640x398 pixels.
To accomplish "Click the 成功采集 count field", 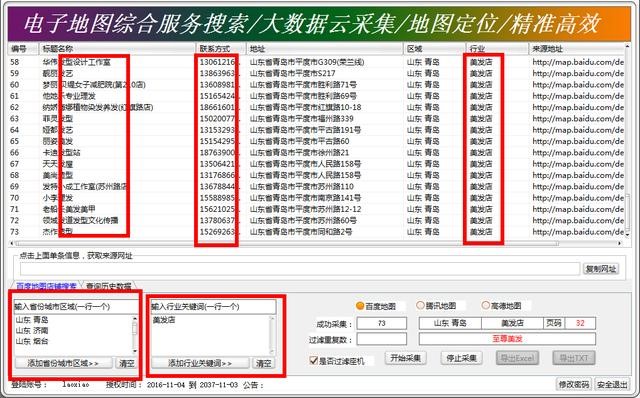I will pyautogui.click(x=382, y=323).
